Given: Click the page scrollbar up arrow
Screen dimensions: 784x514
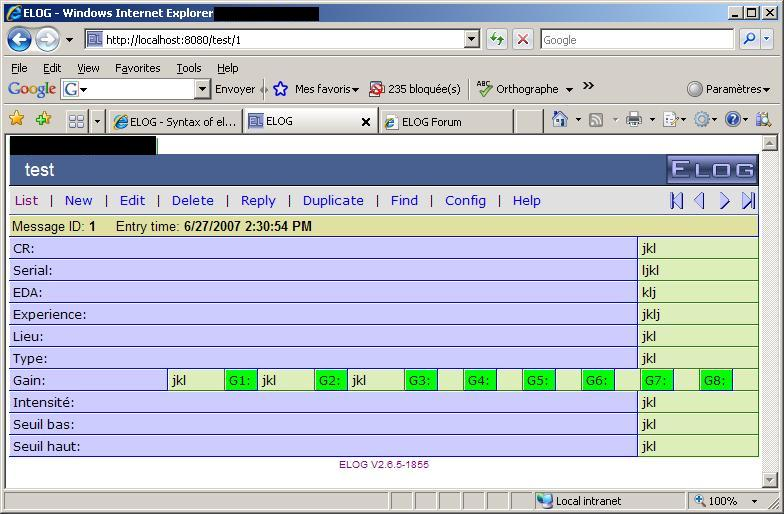Looking at the screenshot, I should pyautogui.click(x=770, y=144).
